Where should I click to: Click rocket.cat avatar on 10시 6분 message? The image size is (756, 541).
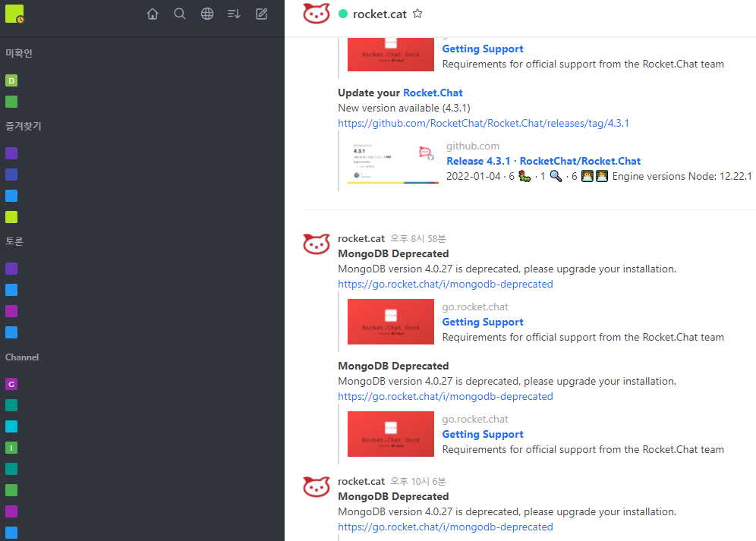coord(317,487)
